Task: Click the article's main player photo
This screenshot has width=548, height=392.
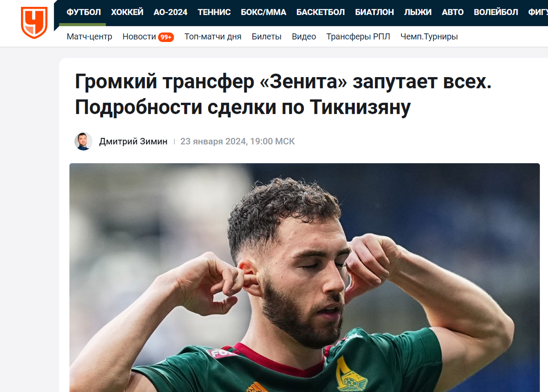Action: [x=305, y=277]
